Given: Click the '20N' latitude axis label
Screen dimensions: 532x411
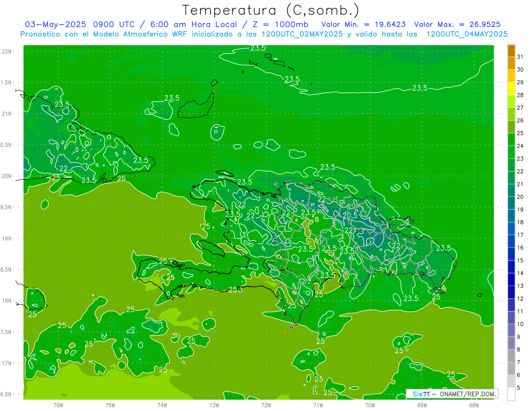Looking at the screenshot, I should (x=7, y=176).
